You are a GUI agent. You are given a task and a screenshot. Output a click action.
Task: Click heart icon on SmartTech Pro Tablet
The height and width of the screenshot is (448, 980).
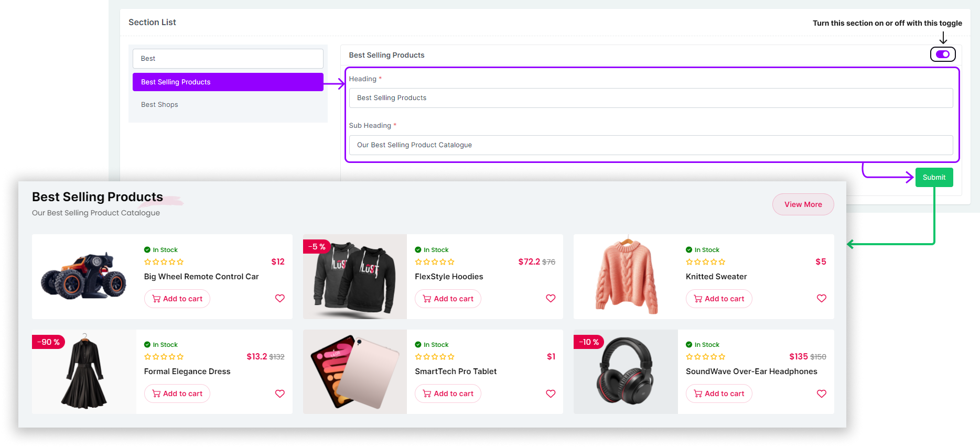pos(551,394)
